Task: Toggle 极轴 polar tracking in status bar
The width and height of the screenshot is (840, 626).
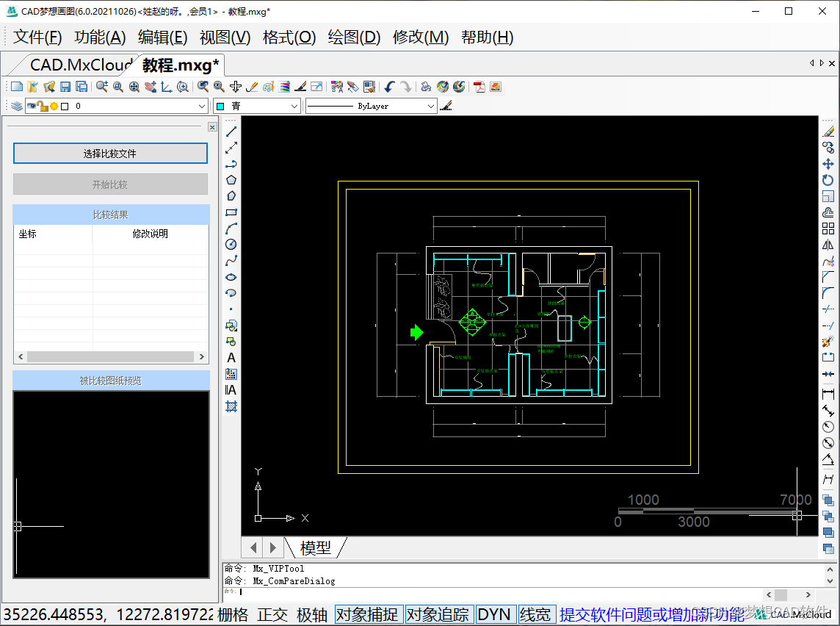Action: (312, 615)
